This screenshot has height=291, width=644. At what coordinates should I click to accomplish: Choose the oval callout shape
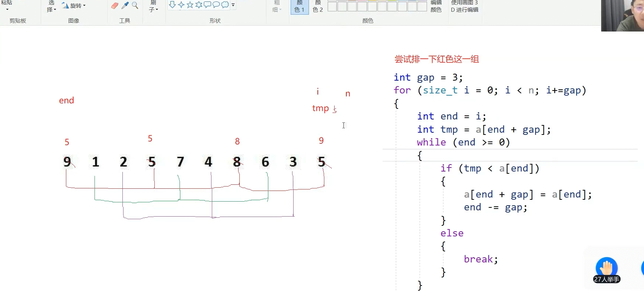[216, 5]
